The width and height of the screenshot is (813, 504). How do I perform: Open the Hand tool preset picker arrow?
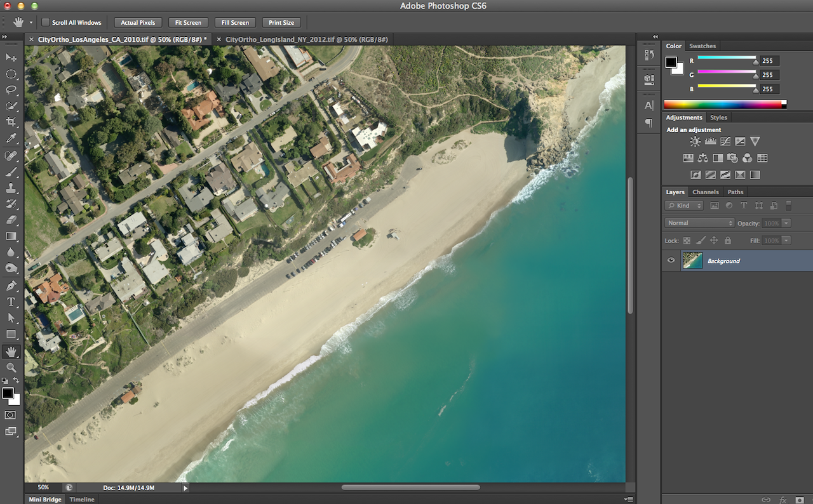30,22
